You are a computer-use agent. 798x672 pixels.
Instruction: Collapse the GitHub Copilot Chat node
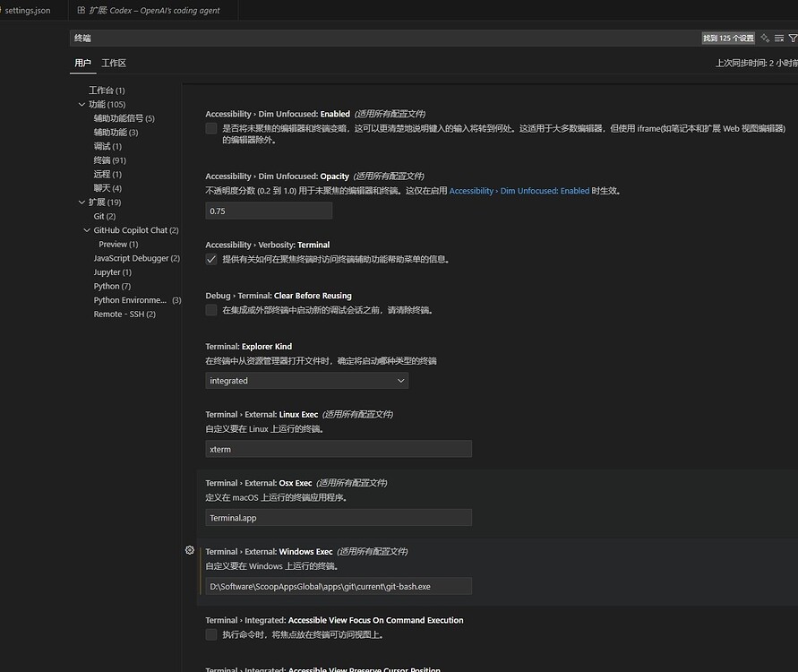point(87,230)
